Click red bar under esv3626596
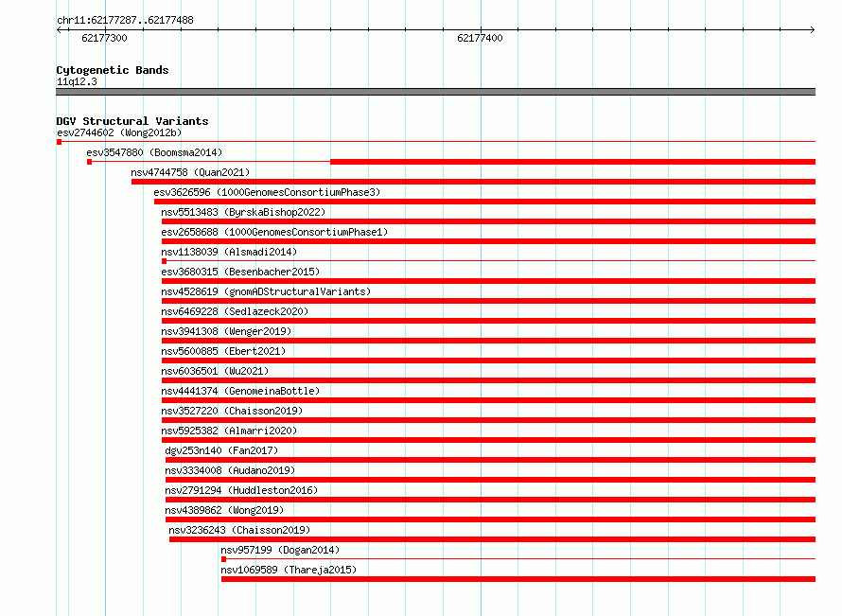 (485, 202)
